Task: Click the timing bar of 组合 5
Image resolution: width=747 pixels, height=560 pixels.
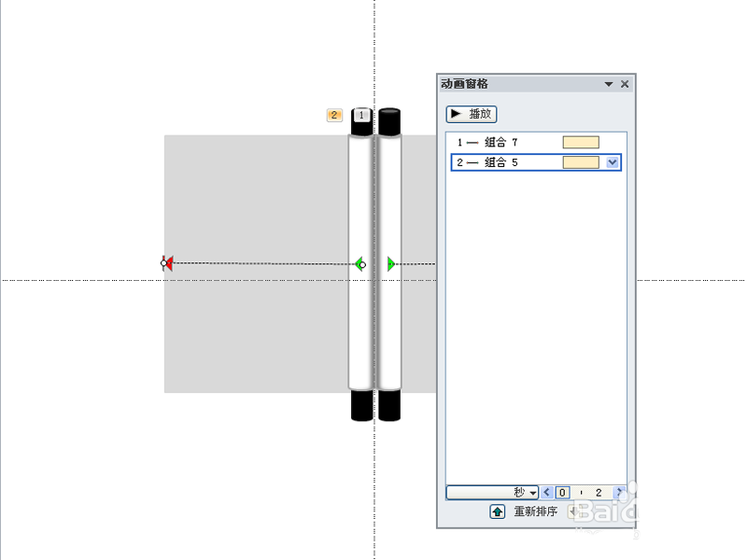Action: click(x=581, y=162)
